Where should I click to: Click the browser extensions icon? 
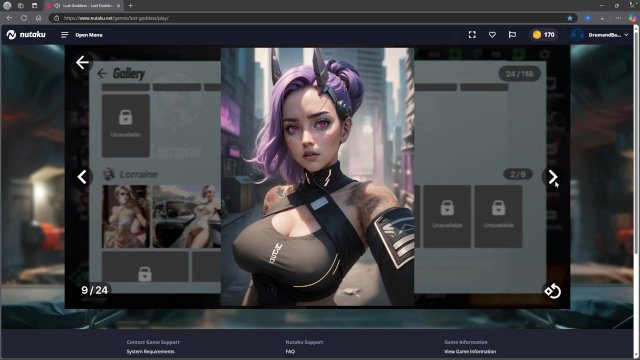point(602,18)
